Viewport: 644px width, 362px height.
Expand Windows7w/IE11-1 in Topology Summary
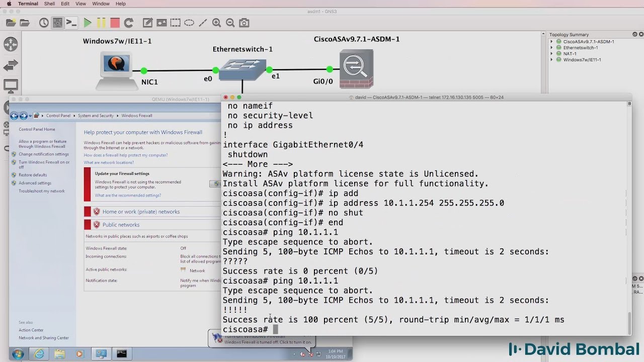pyautogui.click(x=551, y=60)
